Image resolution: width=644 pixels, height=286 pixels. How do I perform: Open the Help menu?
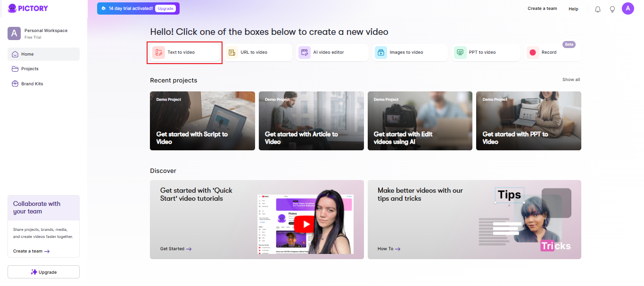coord(573,9)
